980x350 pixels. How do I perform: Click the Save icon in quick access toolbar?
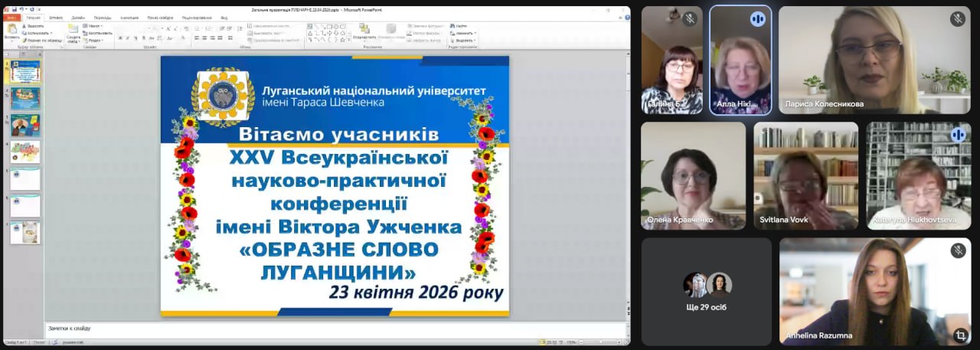14,10
